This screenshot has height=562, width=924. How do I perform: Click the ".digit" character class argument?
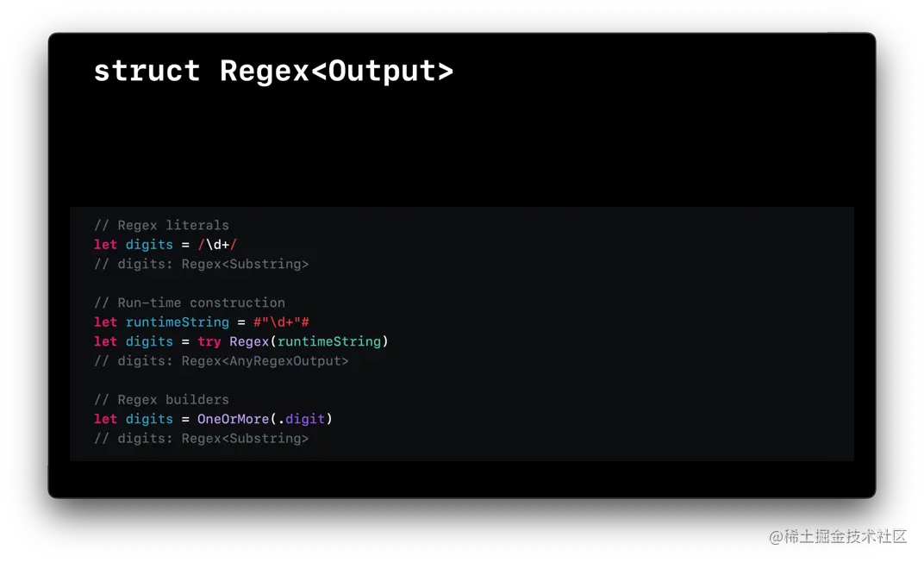pos(301,419)
